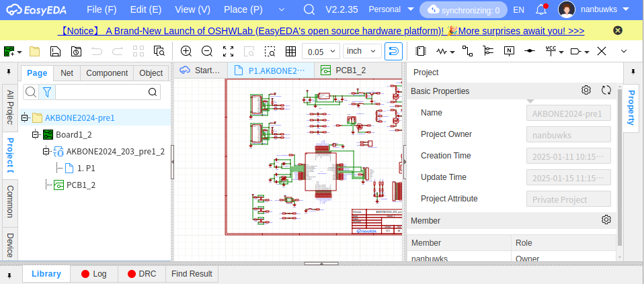Screen dimensions: 644x284
Task: Select the no-connect flag X icon
Action: tap(602, 51)
